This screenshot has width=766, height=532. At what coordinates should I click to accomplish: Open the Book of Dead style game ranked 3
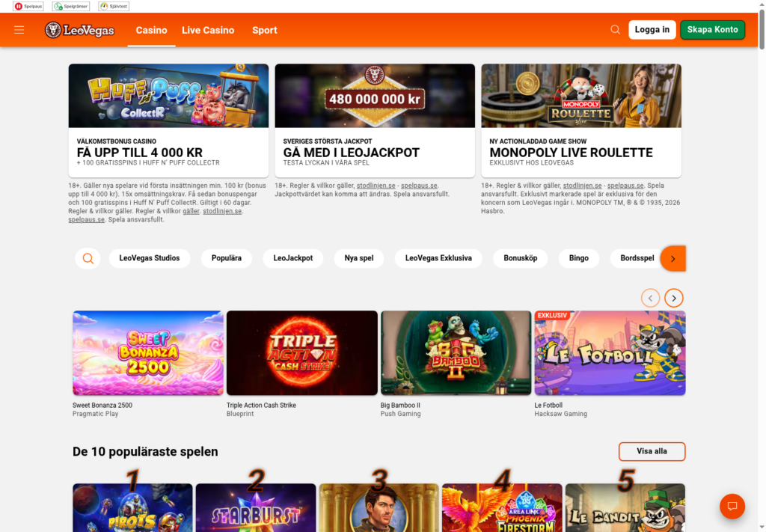pos(379,507)
